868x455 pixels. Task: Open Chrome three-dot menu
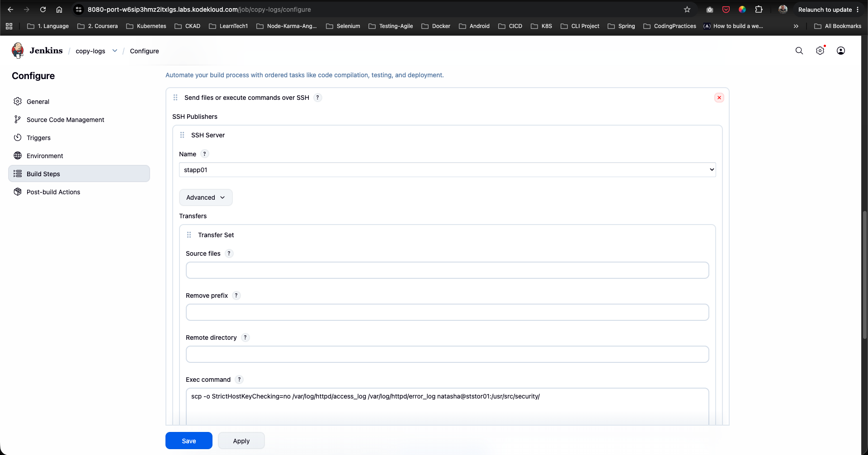[x=858, y=9]
